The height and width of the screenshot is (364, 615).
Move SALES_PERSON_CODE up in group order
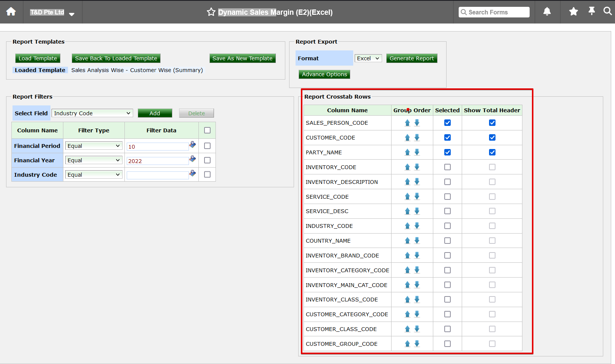pos(407,122)
